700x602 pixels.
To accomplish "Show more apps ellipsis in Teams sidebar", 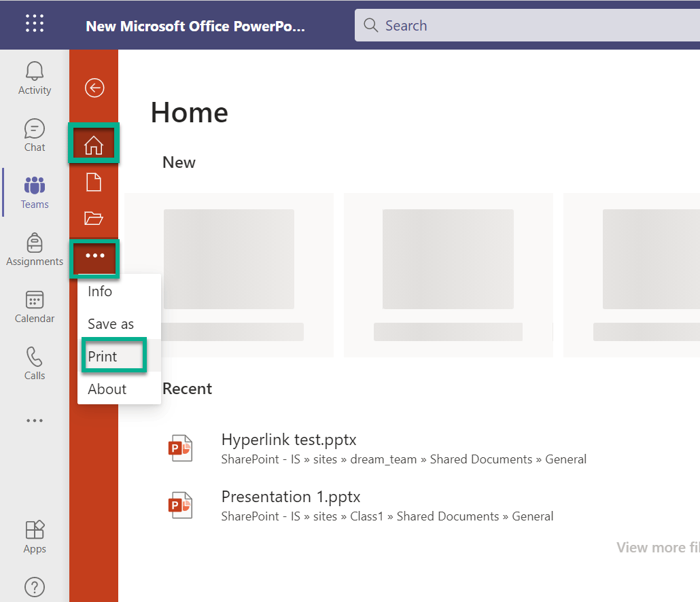I will [35, 421].
